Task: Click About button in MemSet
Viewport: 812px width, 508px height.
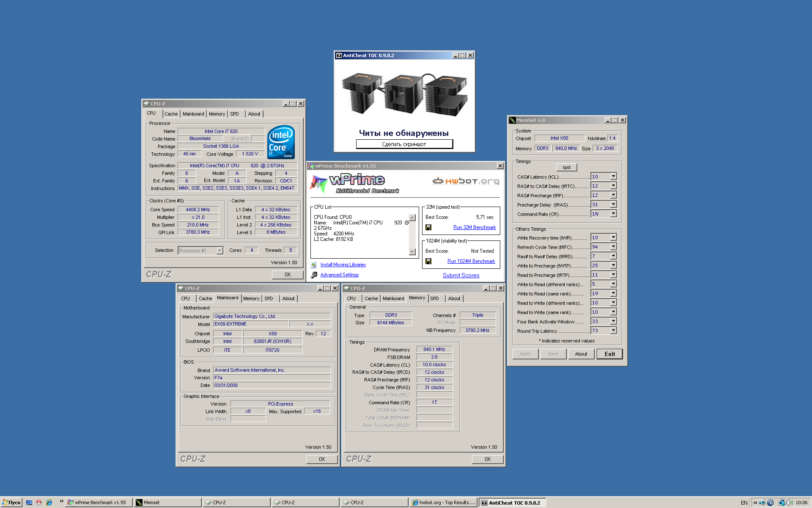Action: (x=581, y=354)
